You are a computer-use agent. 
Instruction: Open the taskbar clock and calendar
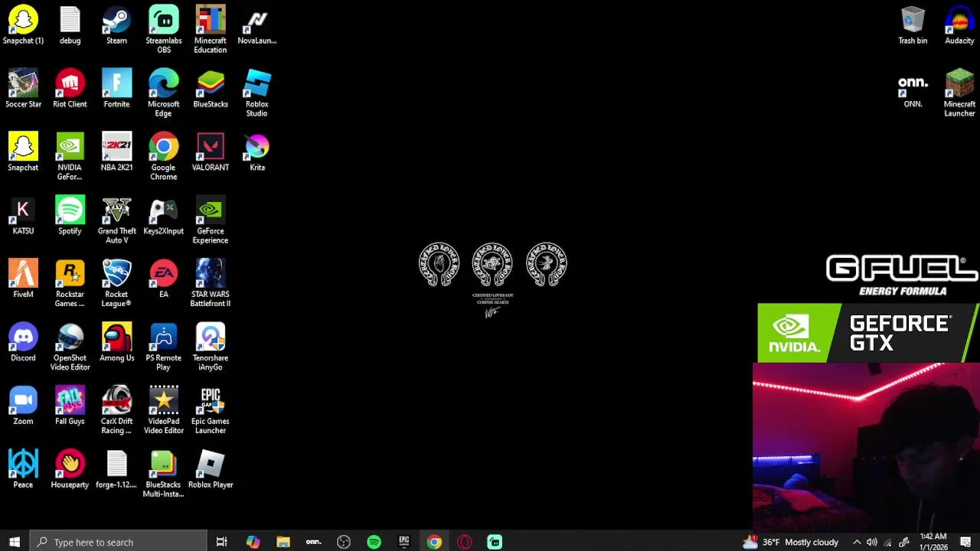click(933, 542)
